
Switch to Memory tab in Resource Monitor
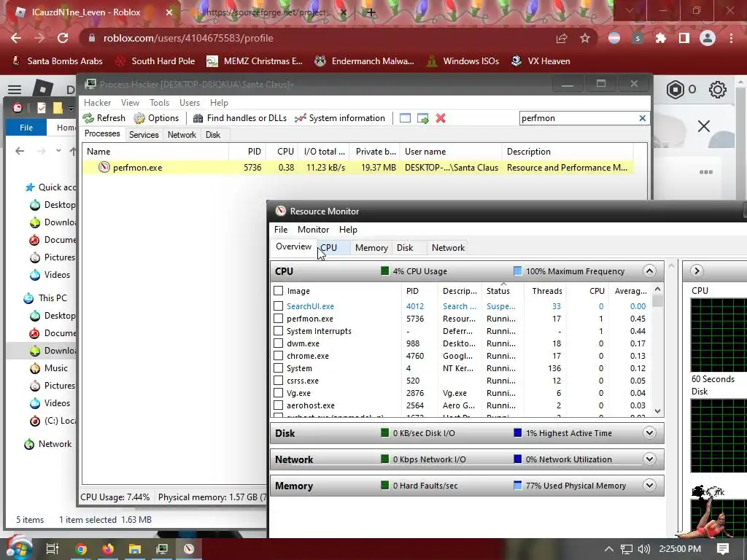pyautogui.click(x=371, y=248)
